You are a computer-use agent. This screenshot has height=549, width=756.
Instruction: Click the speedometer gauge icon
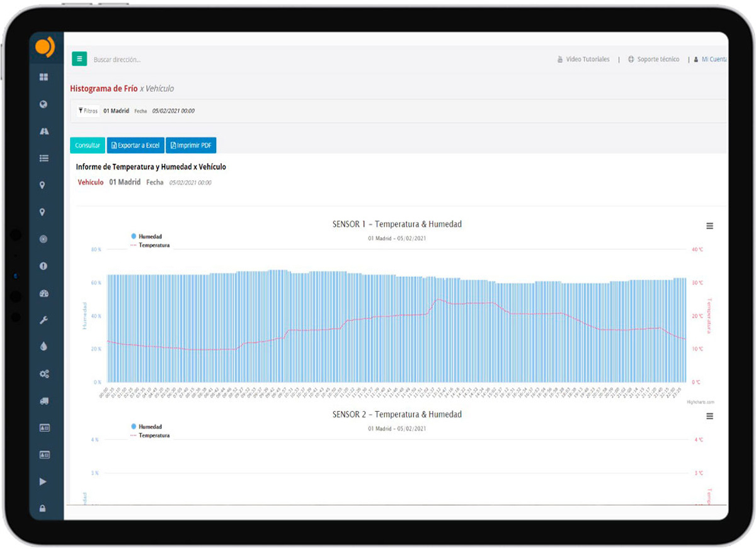[43, 293]
